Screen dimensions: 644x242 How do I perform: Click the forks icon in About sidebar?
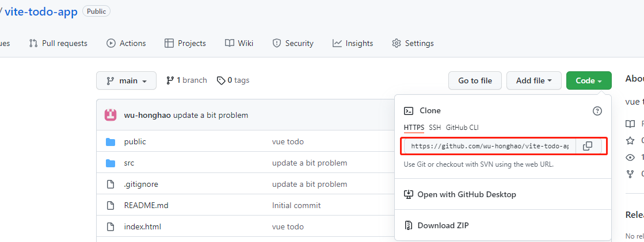click(630, 174)
